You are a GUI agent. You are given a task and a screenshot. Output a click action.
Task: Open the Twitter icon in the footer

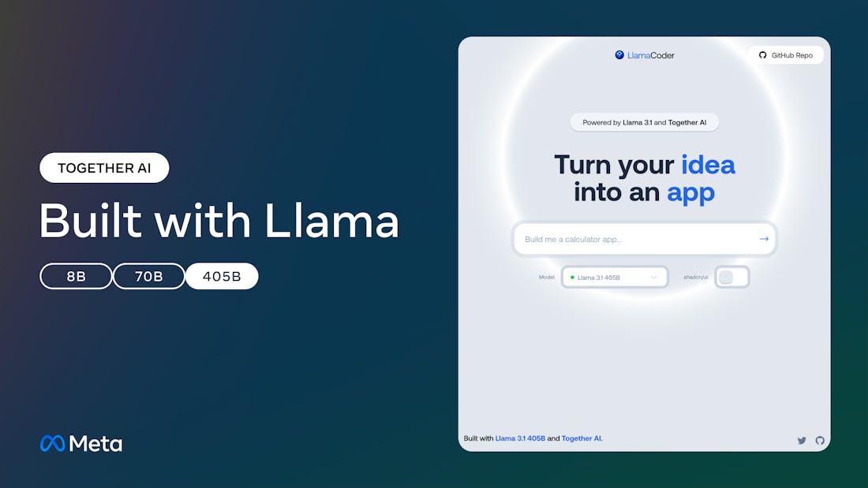pyautogui.click(x=802, y=441)
